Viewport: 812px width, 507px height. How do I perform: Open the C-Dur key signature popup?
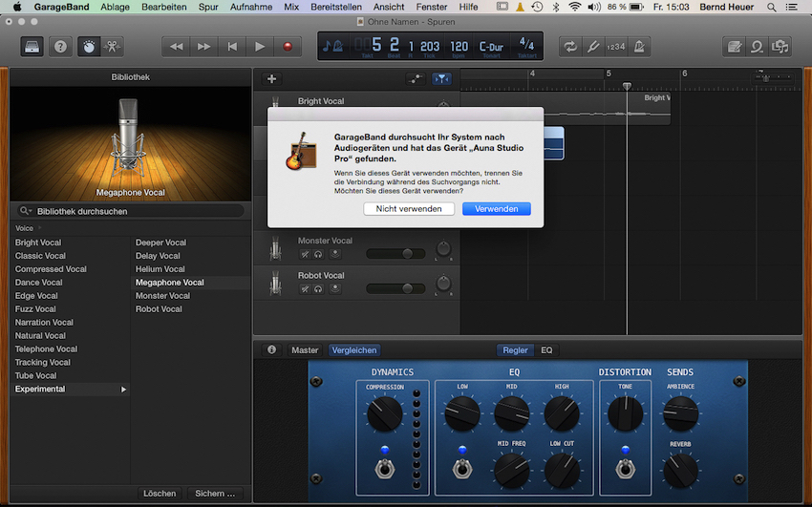click(491, 47)
